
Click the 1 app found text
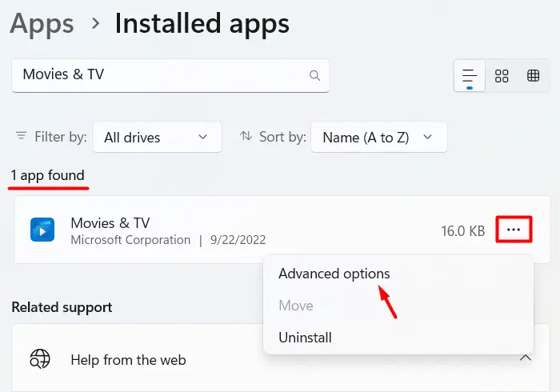(x=47, y=175)
